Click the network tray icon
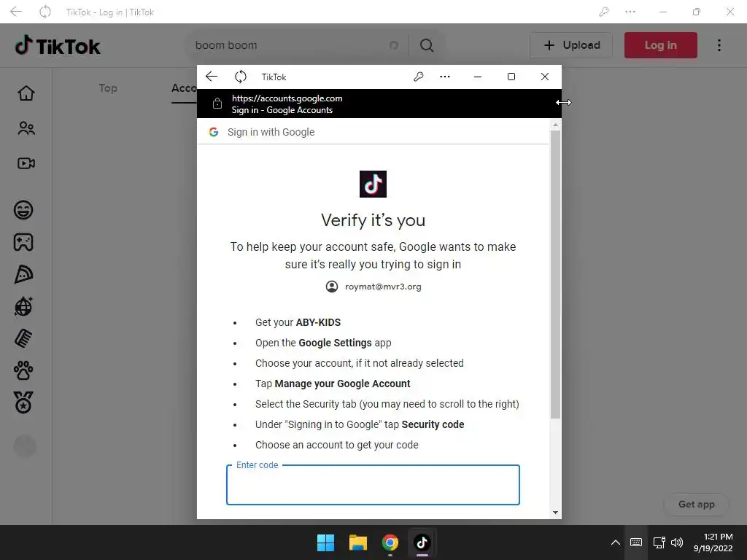This screenshot has height=560, width=747. 659,542
